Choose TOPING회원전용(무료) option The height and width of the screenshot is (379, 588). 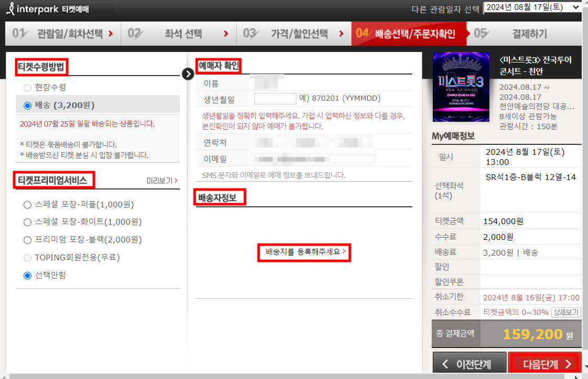coord(27,258)
